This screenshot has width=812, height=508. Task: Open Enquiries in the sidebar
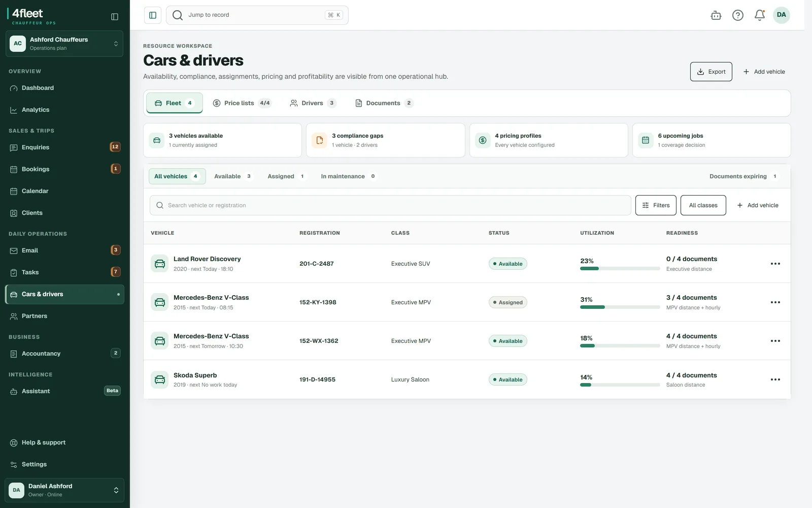pyautogui.click(x=64, y=147)
